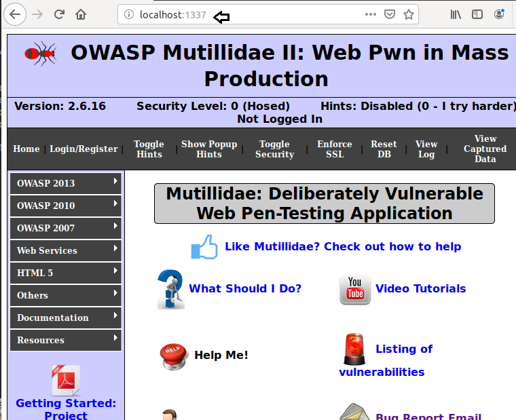516x420 pixels.
Task: Click the red siren vulnerabilities icon
Action: click(x=354, y=349)
